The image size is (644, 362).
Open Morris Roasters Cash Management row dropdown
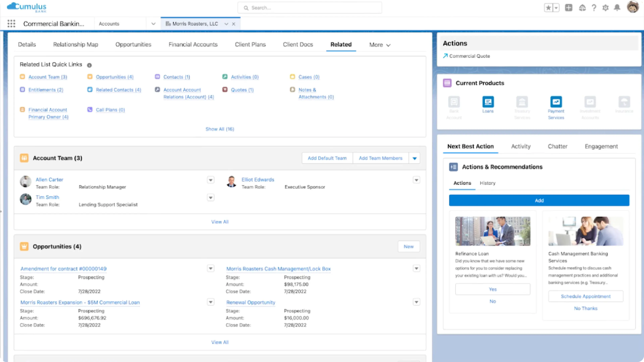(416, 268)
